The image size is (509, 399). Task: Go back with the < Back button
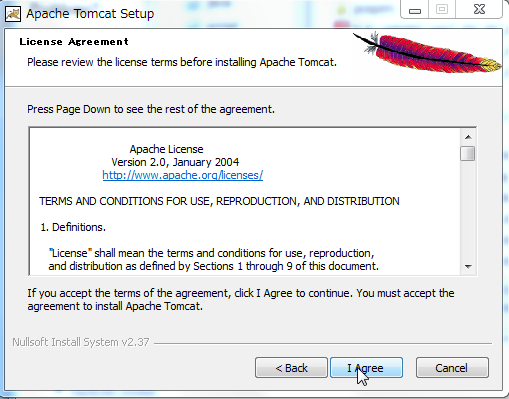coord(291,368)
